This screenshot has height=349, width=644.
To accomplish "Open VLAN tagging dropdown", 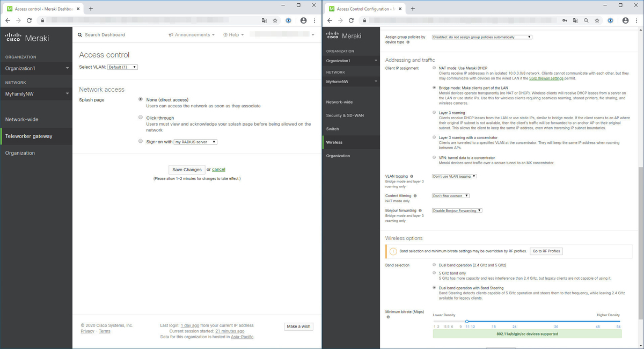I will [x=455, y=176].
